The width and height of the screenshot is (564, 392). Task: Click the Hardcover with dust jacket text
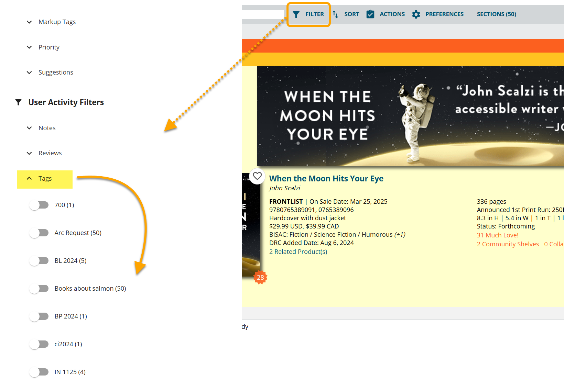tap(307, 218)
